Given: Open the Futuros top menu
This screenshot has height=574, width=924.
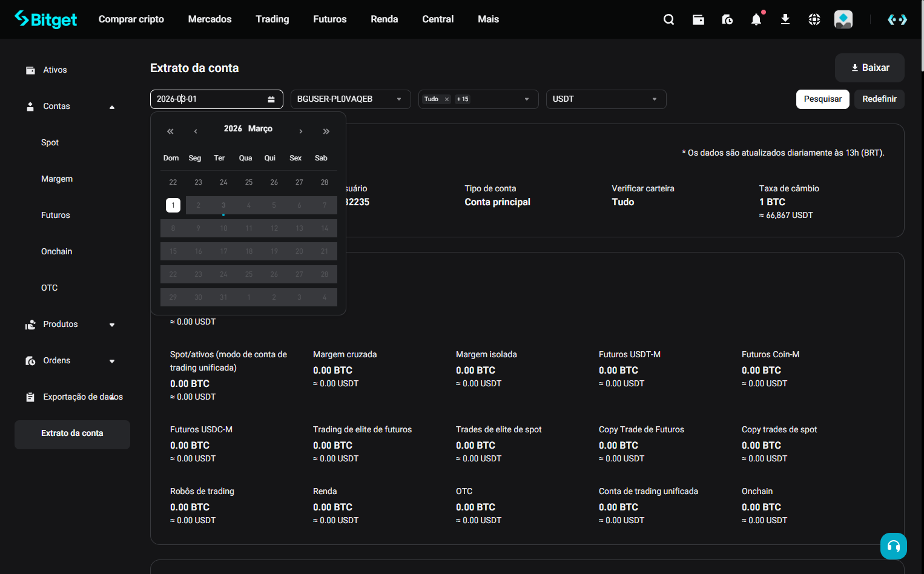Looking at the screenshot, I should click(x=330, y=19).
